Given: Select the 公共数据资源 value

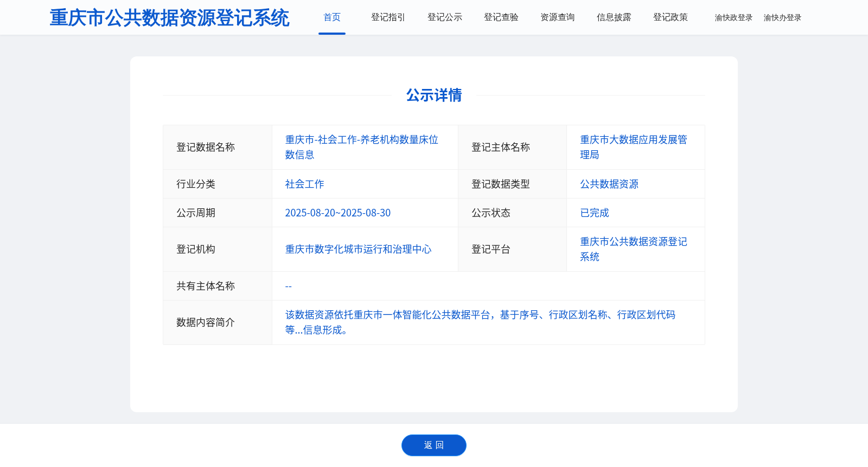Looking at the screenshot, I should coord(609,184).
